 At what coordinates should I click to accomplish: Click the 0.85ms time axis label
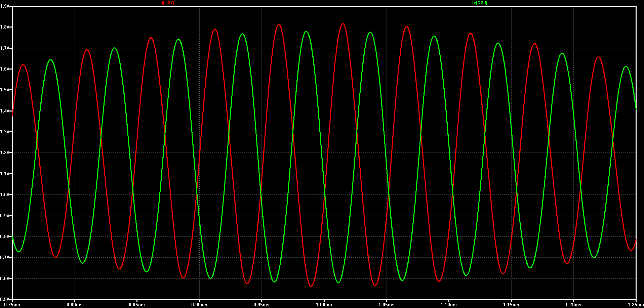pyautogui.click(x=137, y=305)
